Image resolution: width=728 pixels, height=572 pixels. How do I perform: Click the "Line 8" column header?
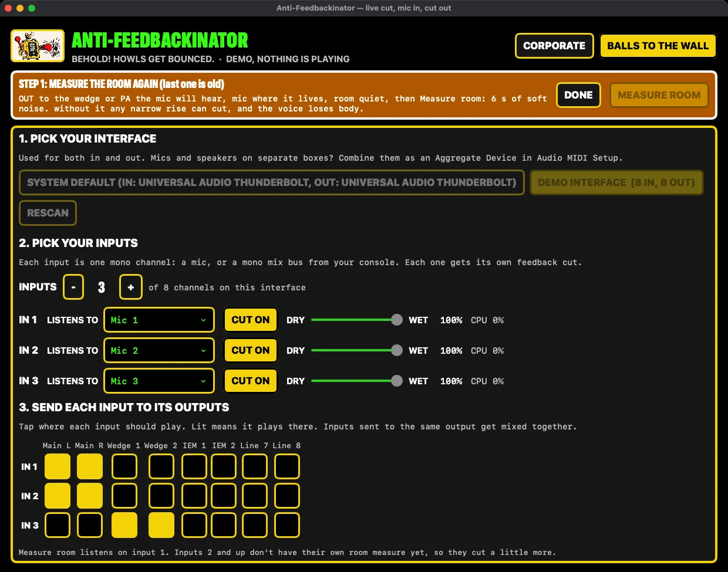click(x=287, y=446)
